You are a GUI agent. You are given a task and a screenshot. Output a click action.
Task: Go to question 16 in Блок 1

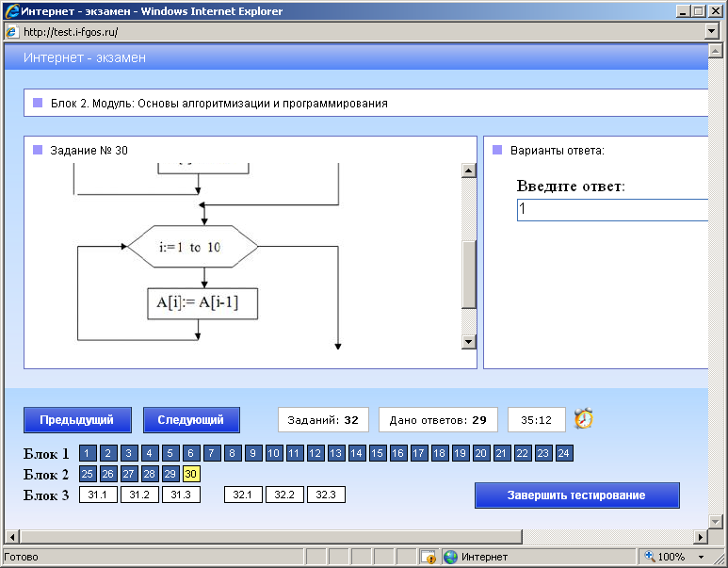pos(397,453)
